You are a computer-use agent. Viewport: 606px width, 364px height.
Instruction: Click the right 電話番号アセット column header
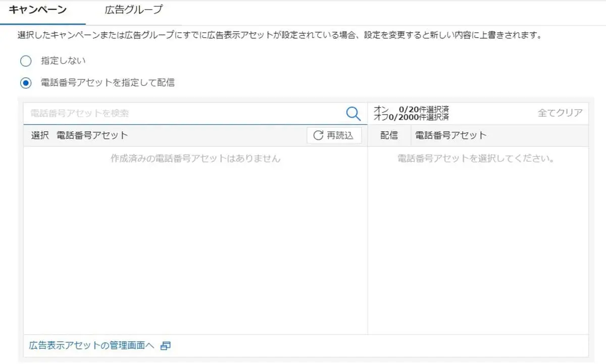pos(450,135)
